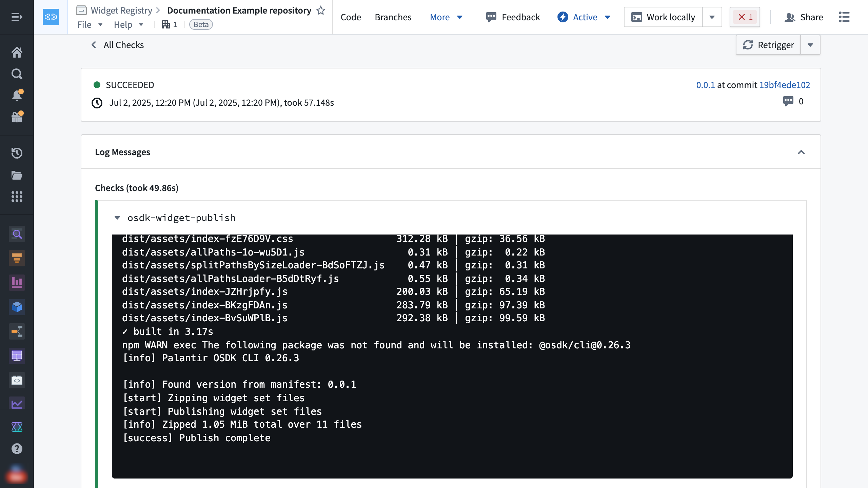Launch the purple presentation screen app icon
868x488 pixels.
17,356
